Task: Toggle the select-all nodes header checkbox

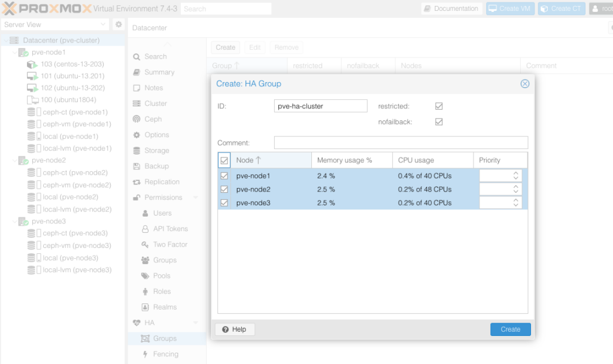Action: tap(224, 160)
